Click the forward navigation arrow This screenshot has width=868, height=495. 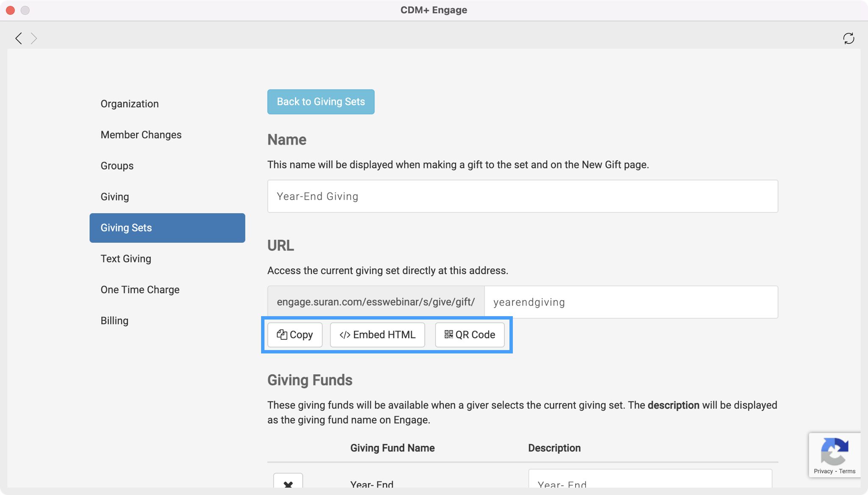pos(34,39)
